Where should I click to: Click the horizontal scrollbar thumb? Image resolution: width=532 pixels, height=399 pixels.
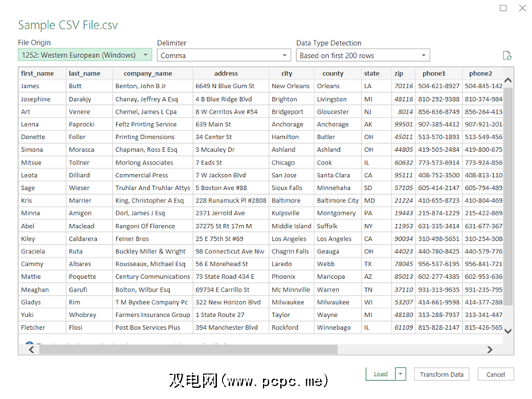pos(188,350)
